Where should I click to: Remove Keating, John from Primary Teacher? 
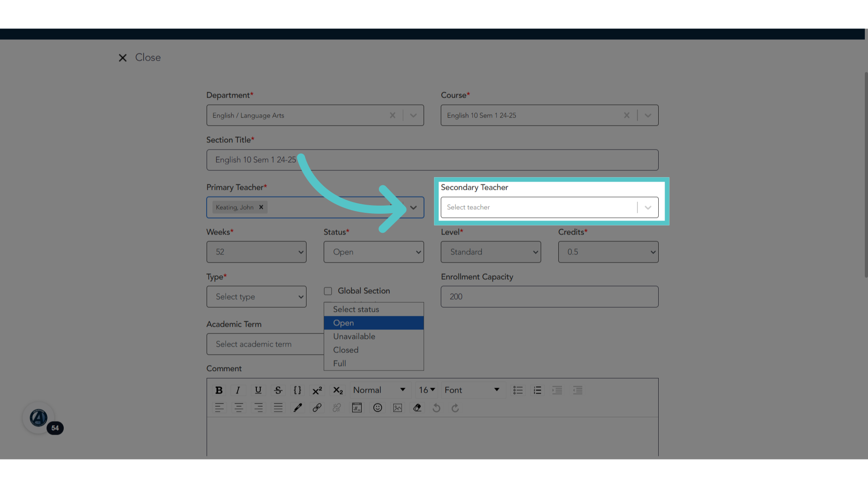point(261,207)
